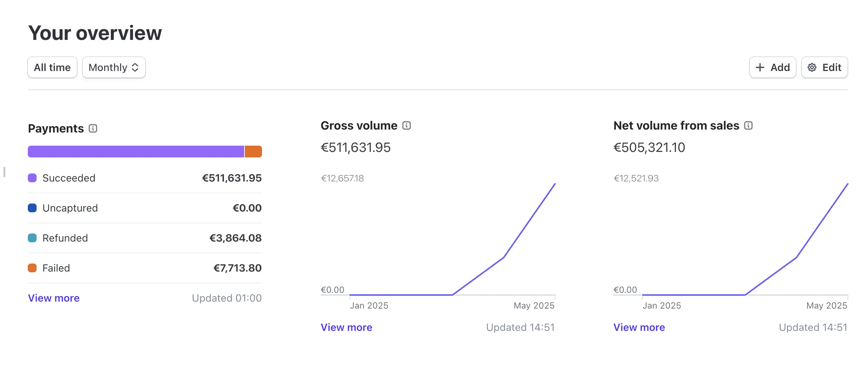Click the teal Refunded legend swatch
Image resolution: width=868 pixels, height=377 pixels.
32,238
